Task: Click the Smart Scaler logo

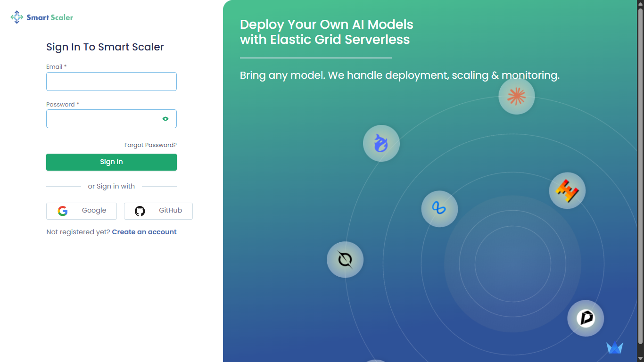Action: 42,17
